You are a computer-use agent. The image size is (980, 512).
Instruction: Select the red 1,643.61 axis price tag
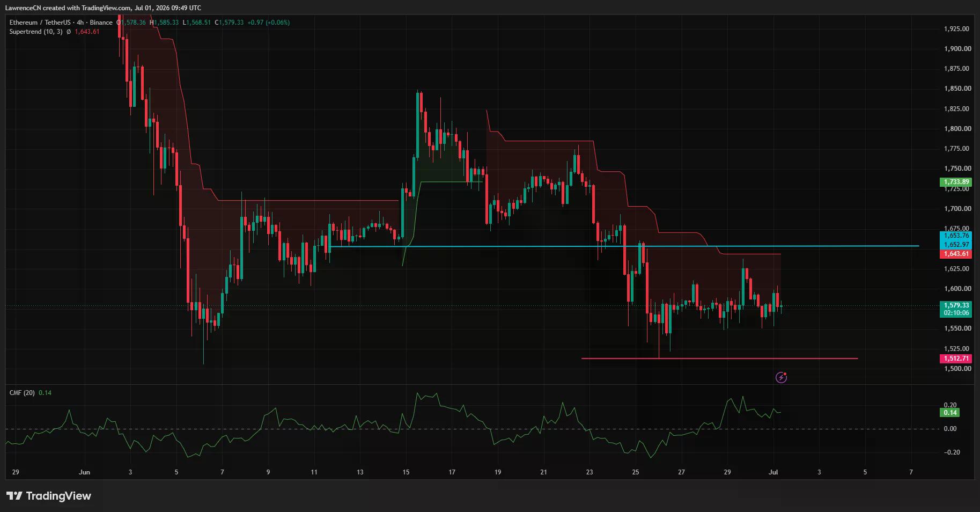click(956, 254)
